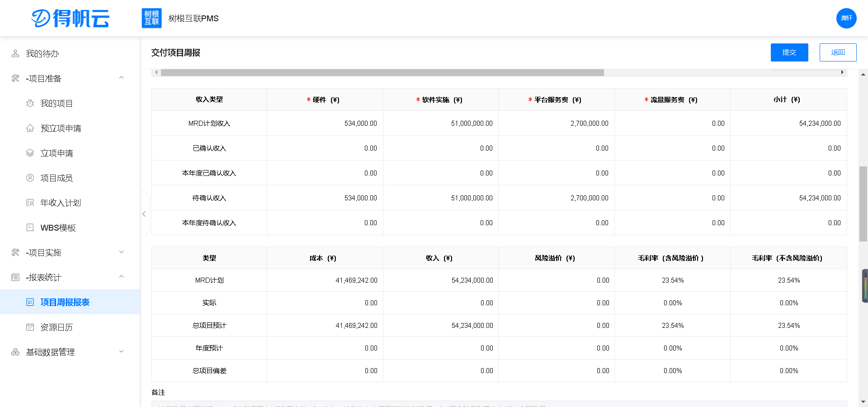Viewport: 868px width, 407px height.
Task: Click the horizontal scrollbar left arrow
Action: [156, 72]
